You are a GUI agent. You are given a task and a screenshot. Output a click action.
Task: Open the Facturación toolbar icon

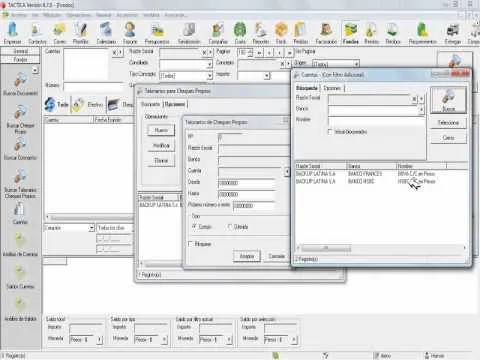pyautogui.click(x=326, y=33)
